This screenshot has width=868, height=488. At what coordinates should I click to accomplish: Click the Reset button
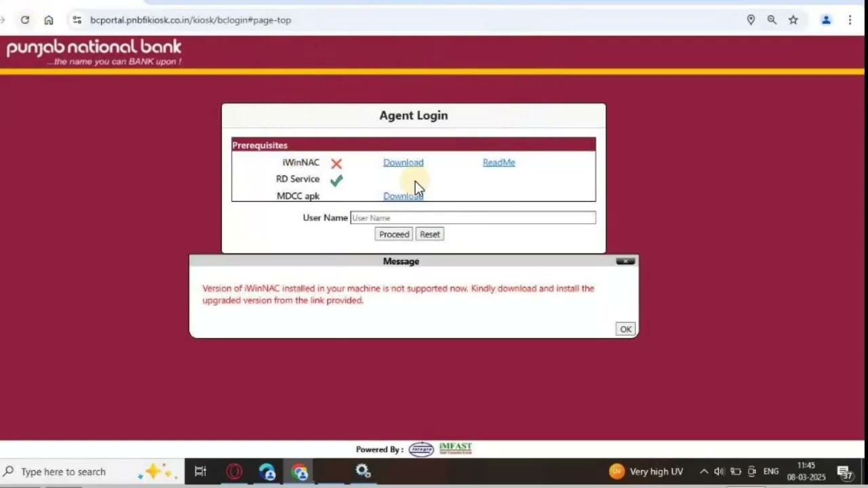[x=430, y=234]
